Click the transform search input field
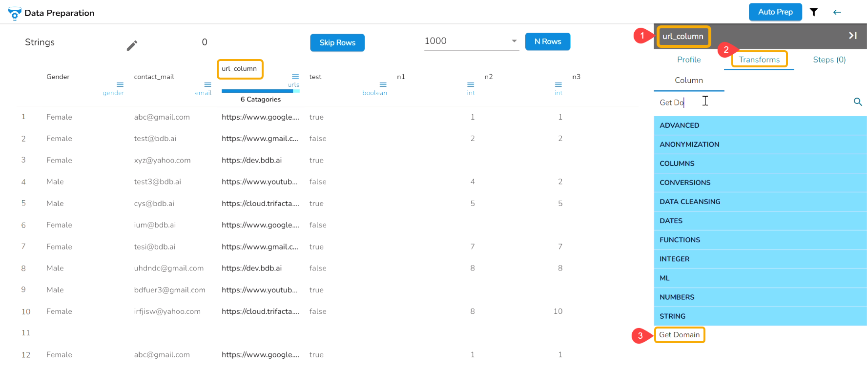868x370 pixels. point(752,103)
